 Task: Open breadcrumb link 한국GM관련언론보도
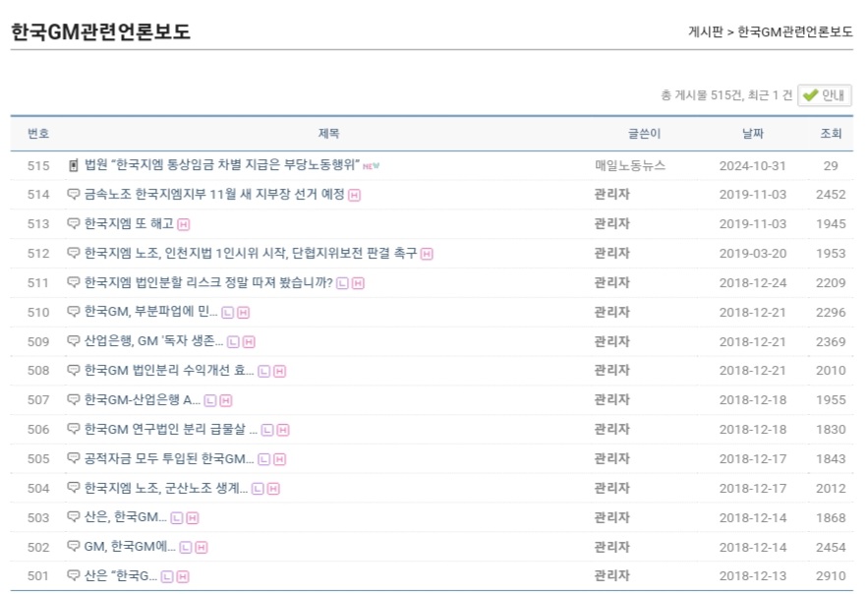[794, 31]
